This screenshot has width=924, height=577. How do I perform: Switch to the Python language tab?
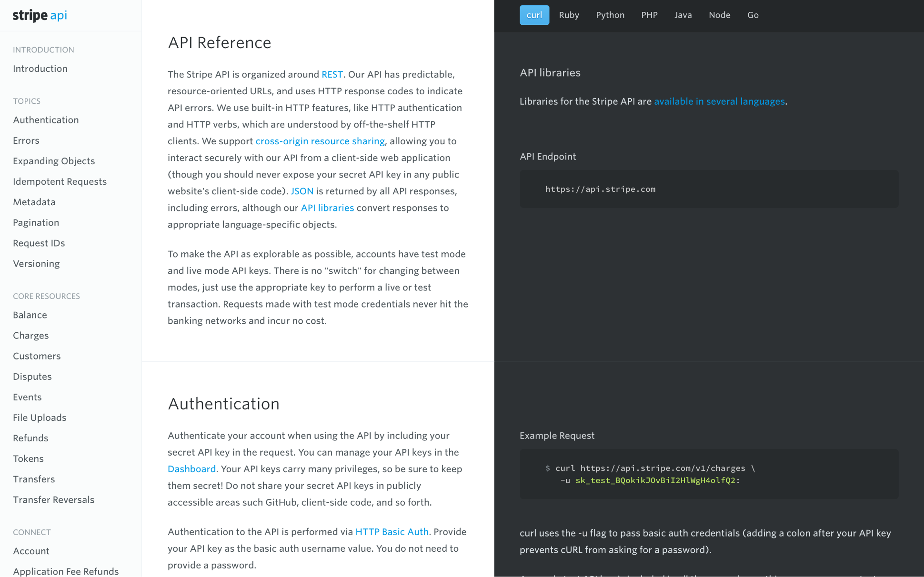[610, 15]
